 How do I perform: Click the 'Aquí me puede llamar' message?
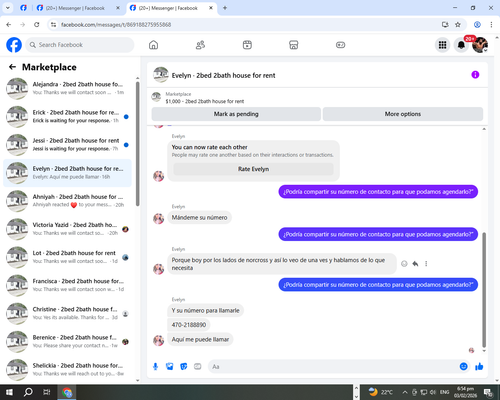pyautogui.click(x=200, y=339)
